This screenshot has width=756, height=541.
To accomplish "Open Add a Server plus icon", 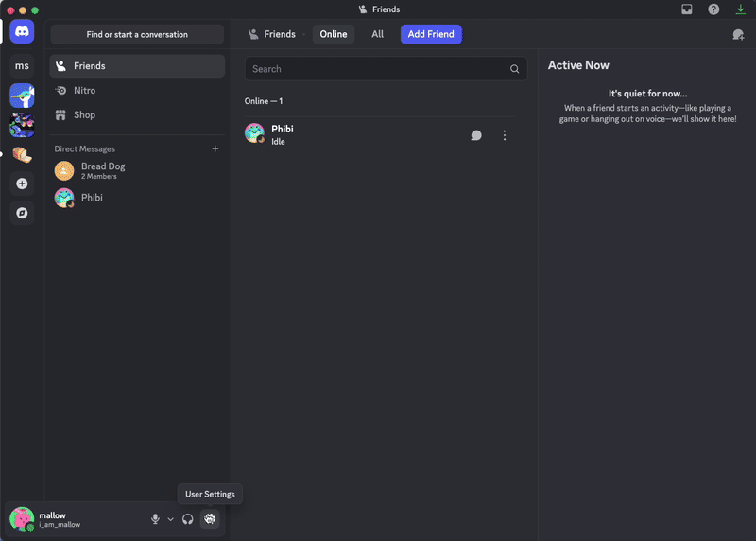I will coord(22,183).
